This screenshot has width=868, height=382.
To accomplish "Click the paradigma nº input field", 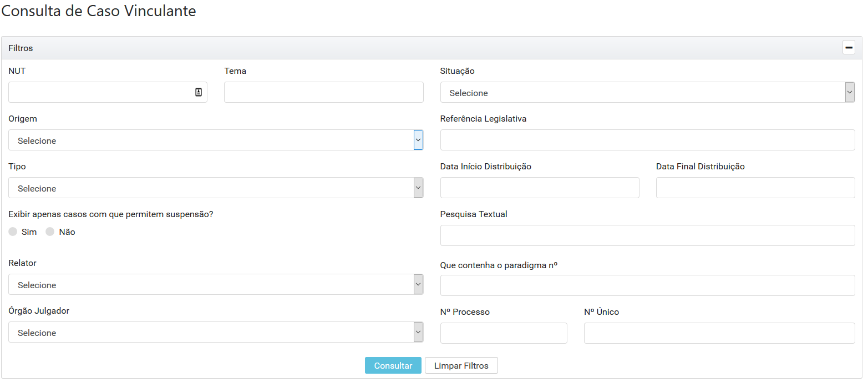I will 647,286.
